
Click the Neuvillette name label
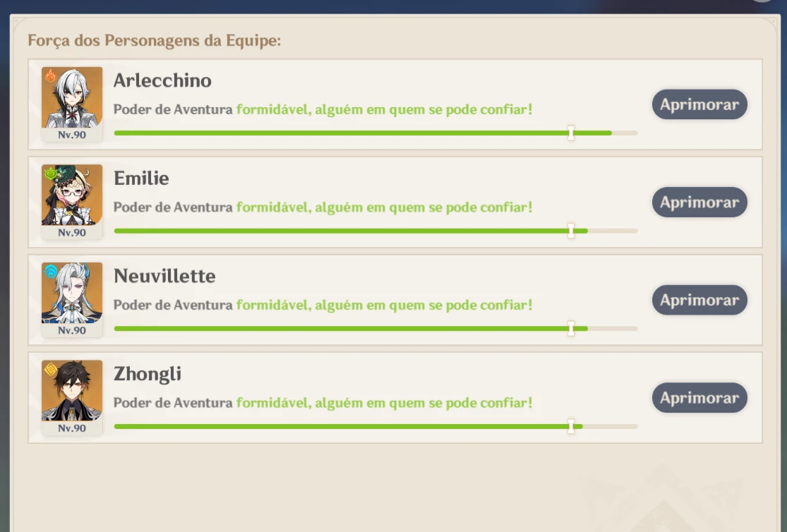[x=164, y=276]
